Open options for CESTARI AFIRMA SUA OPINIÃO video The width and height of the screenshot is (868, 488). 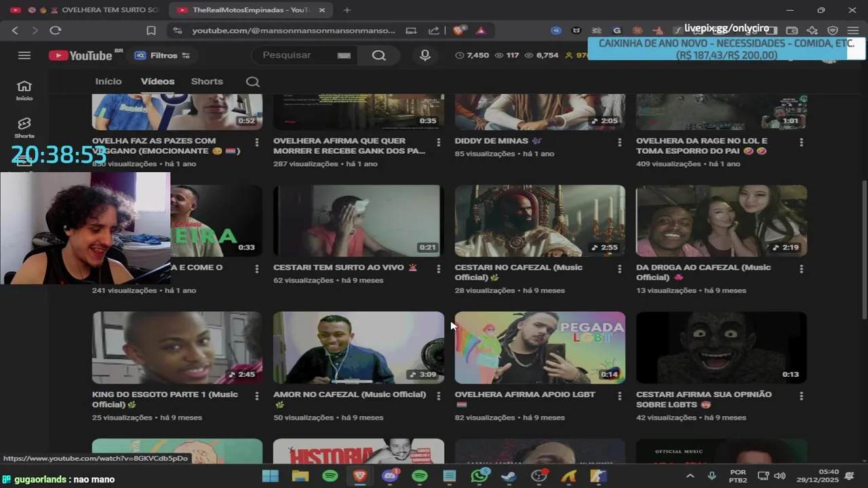802,396
